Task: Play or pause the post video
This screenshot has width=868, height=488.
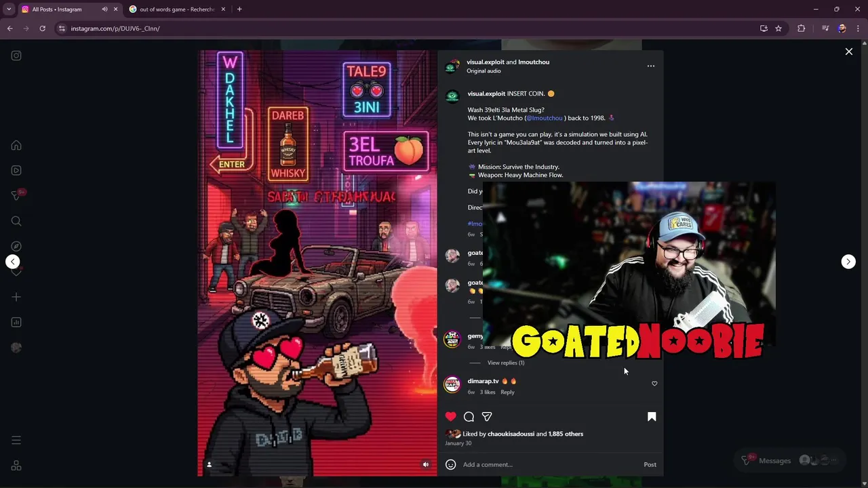Action: (x=317, y=263)
